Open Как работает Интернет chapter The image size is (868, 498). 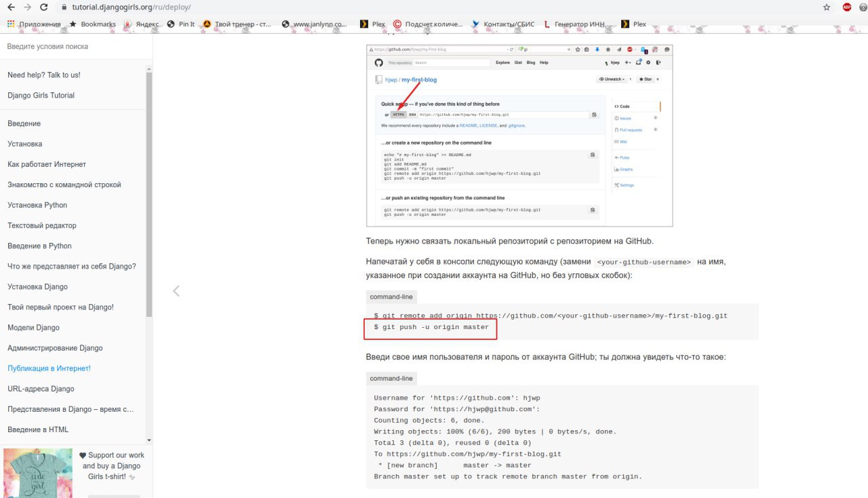47,164
